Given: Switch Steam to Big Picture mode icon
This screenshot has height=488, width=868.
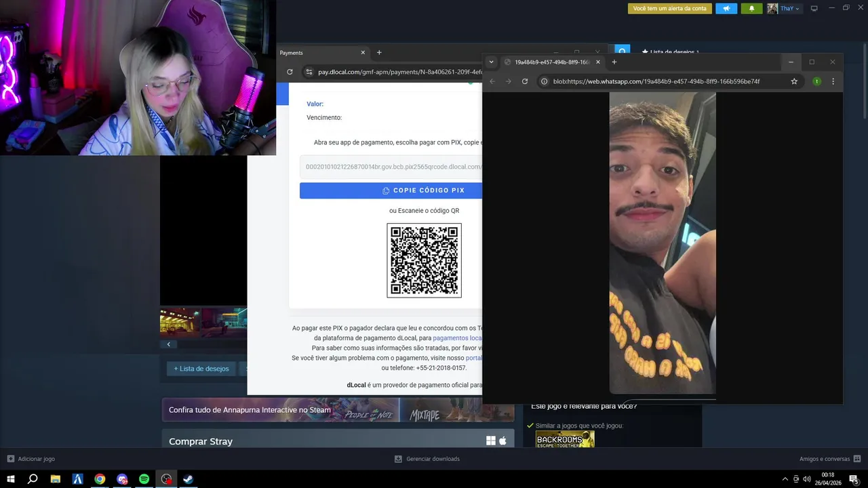Looking at the screenshot, I should 814,8.
